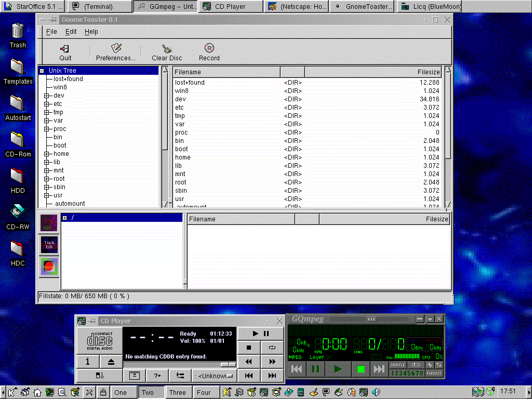
Task: Click the CD Player info button
Action: (x=88, y=362)
